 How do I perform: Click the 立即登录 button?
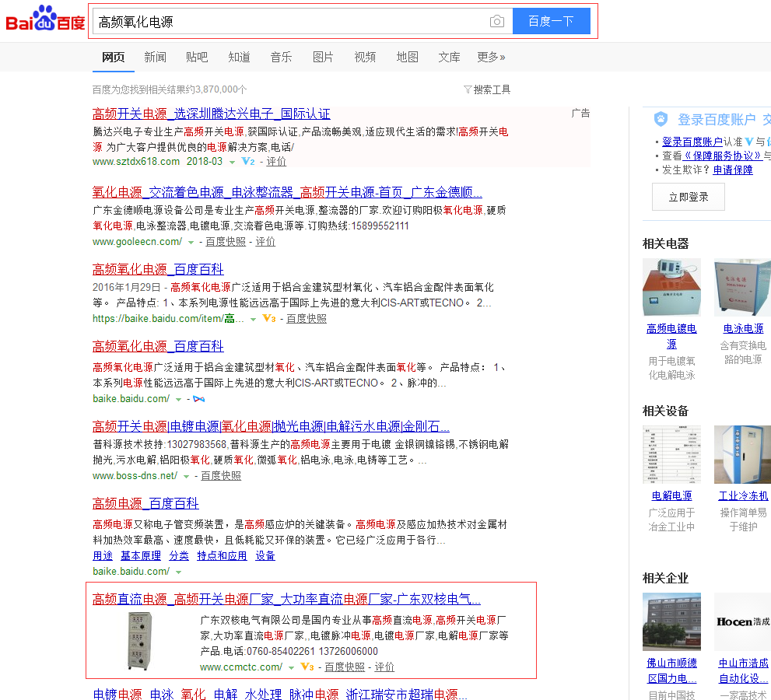[688, 197]
